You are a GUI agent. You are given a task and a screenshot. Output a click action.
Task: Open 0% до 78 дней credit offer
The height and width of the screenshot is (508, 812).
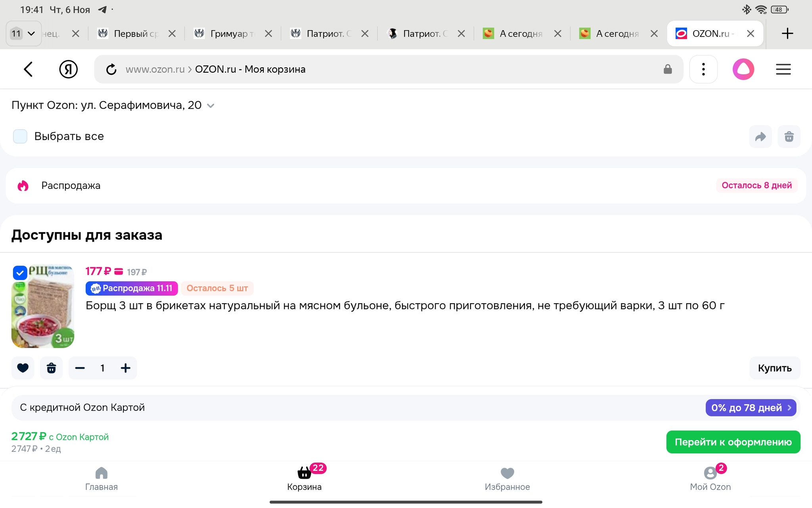[751, 408]
